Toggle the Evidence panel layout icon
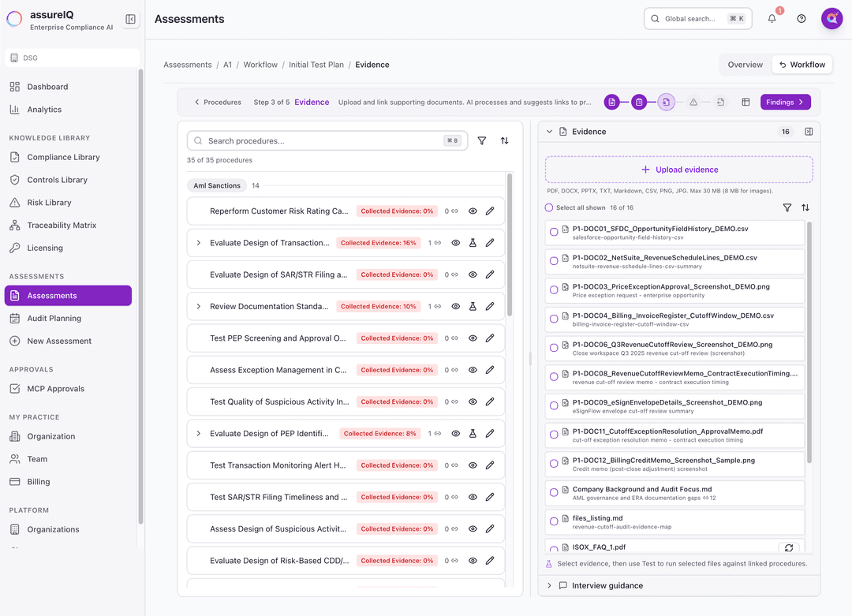 click(809, 132)
